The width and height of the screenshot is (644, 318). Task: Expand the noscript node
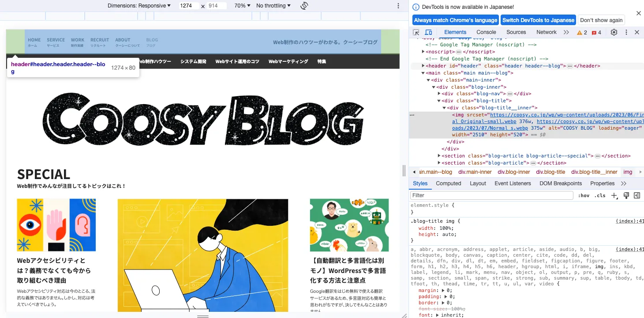click(423, 52)
